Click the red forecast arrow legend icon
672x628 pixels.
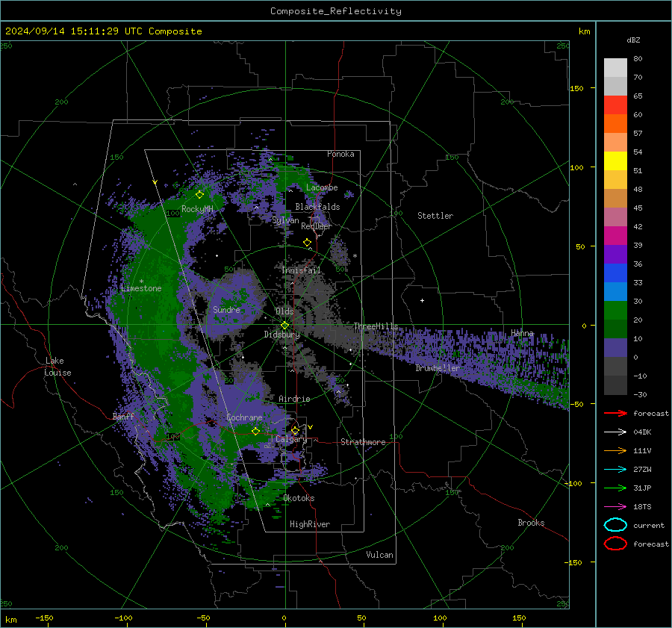coord(615,413)
